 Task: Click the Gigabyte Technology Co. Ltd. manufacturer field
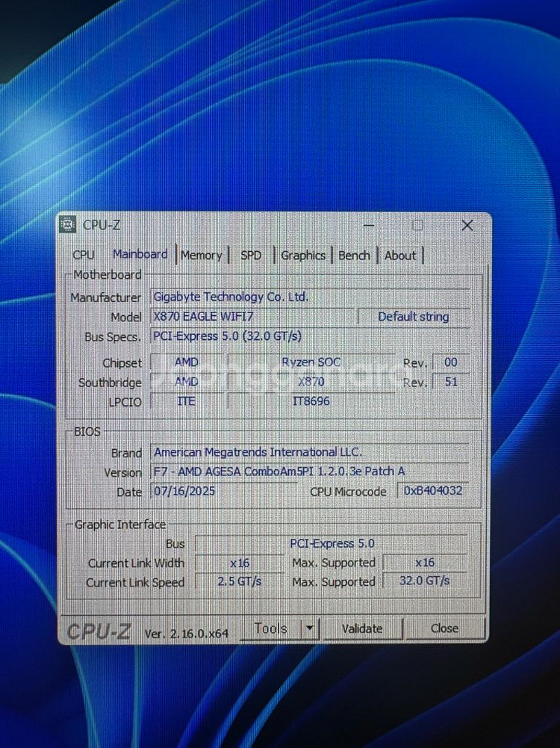311,297
